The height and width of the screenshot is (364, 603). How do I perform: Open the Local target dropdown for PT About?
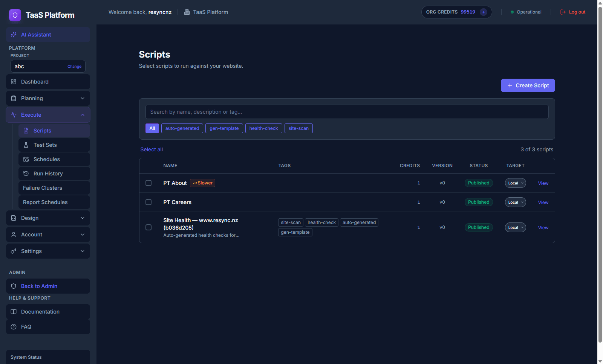(x=515, y=183)
